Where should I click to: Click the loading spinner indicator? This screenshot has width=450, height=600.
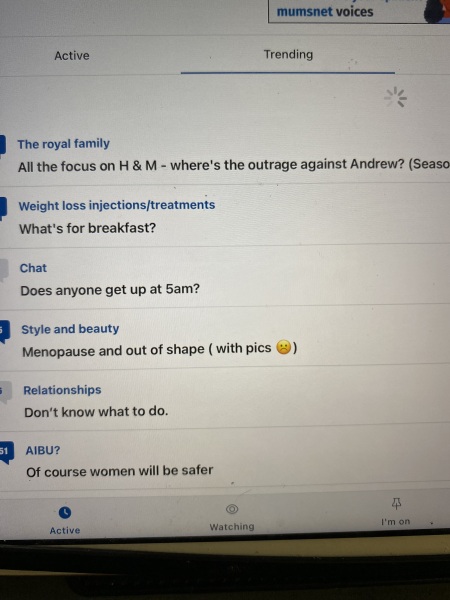[x=396, y=97]
